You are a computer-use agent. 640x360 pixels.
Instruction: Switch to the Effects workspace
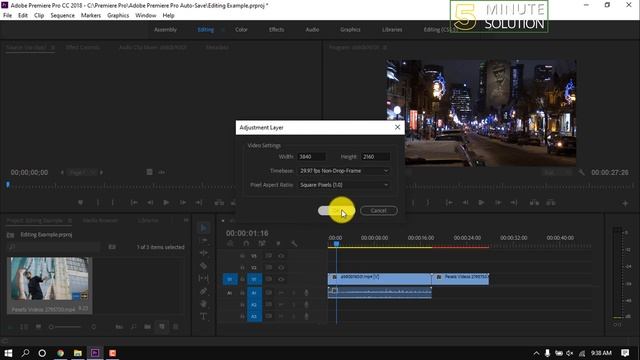tap(276, 30)
